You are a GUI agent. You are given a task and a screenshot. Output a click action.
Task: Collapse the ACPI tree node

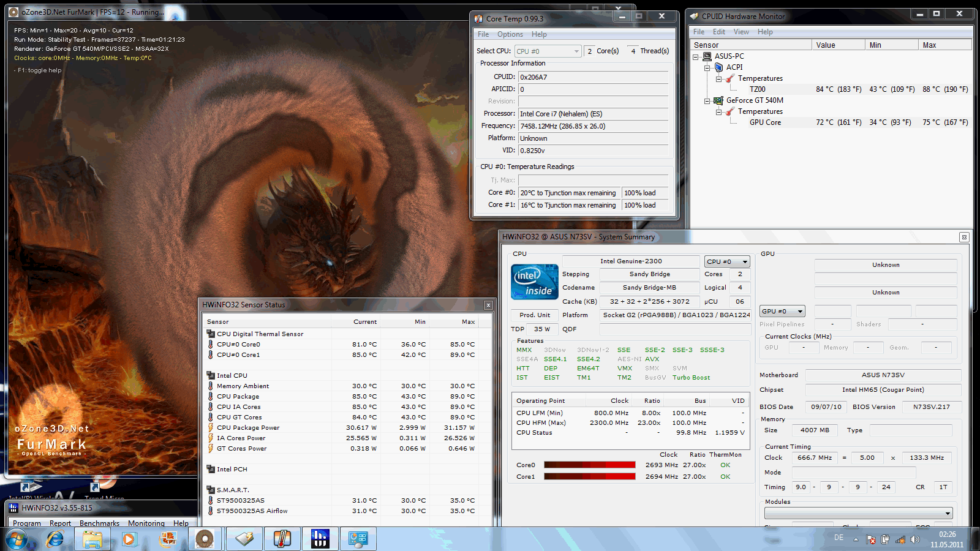coord(707,68)
